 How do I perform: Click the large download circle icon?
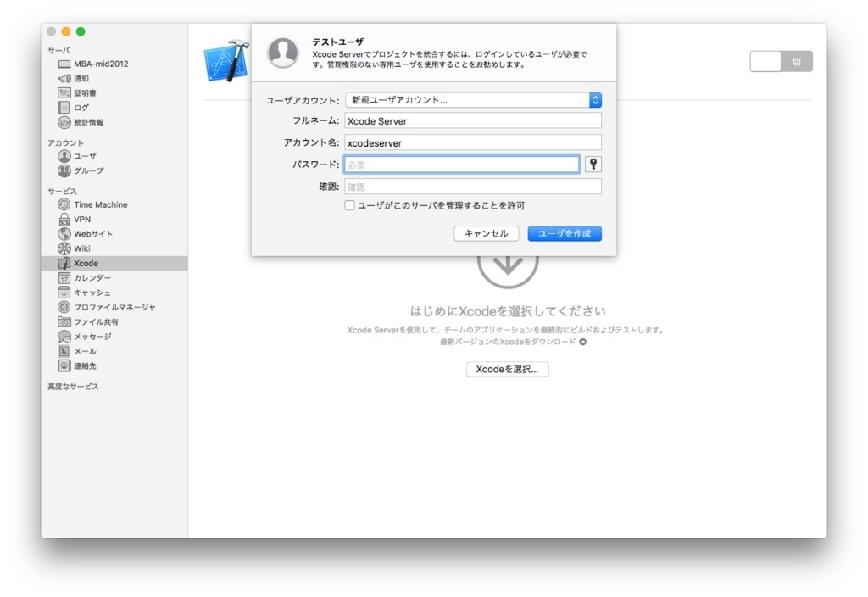pyautogui.click(x=508, y=271)
